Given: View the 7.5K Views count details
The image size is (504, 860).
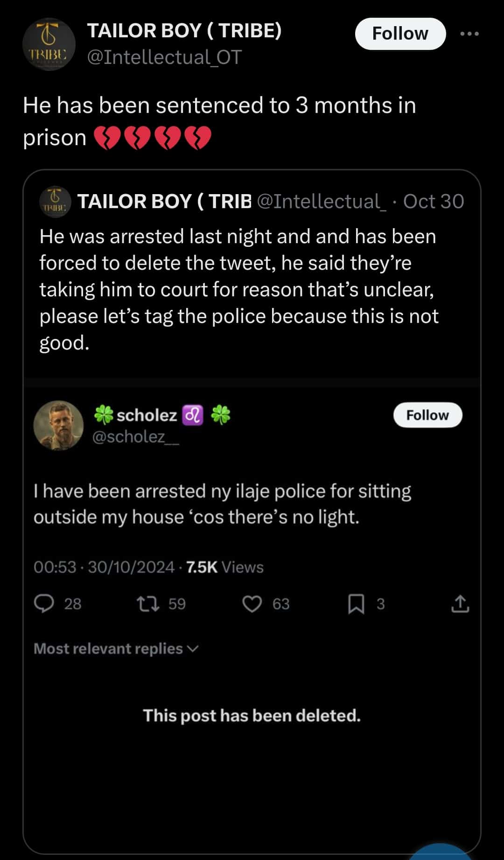Looking at the screenshot, I should 224,567.
